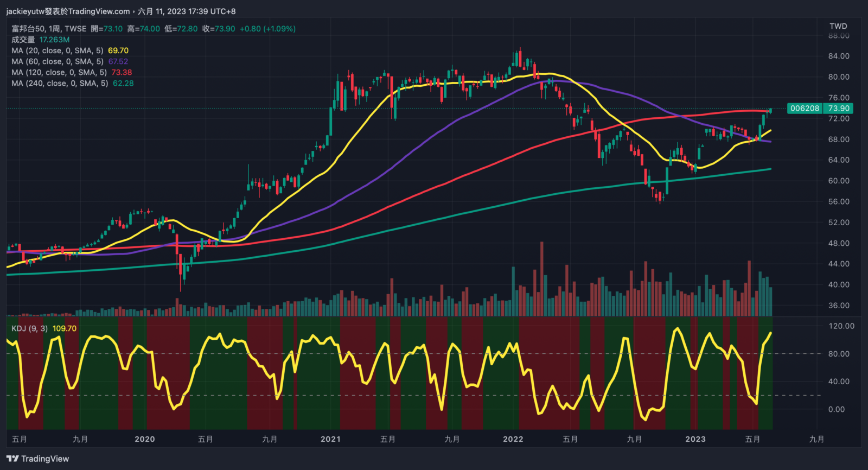Select the 成交量 volume indicator legend
Screen dimensions: 868x470
point(23,40)
